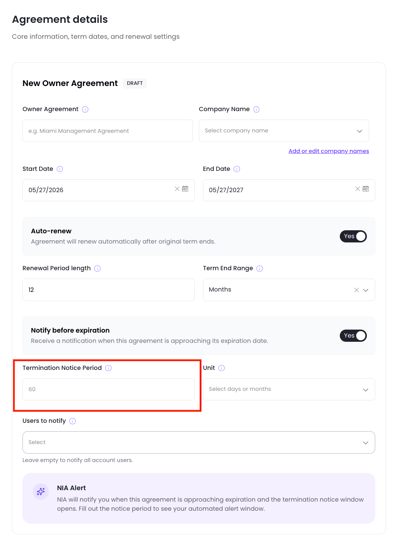The height and width of the screenshot is (545, 400).
Task: Click the Add or edit company names link
Action: click(329, 151)
